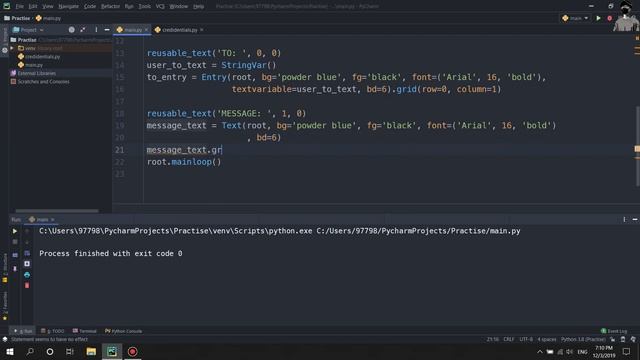Open the Refactor menu
640x360 pixels.
point(110,7)
